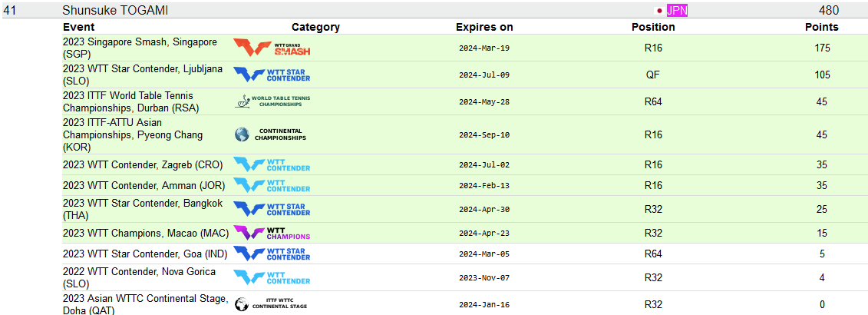Click expiry date 2024-Sep-10

click(484, 134)
